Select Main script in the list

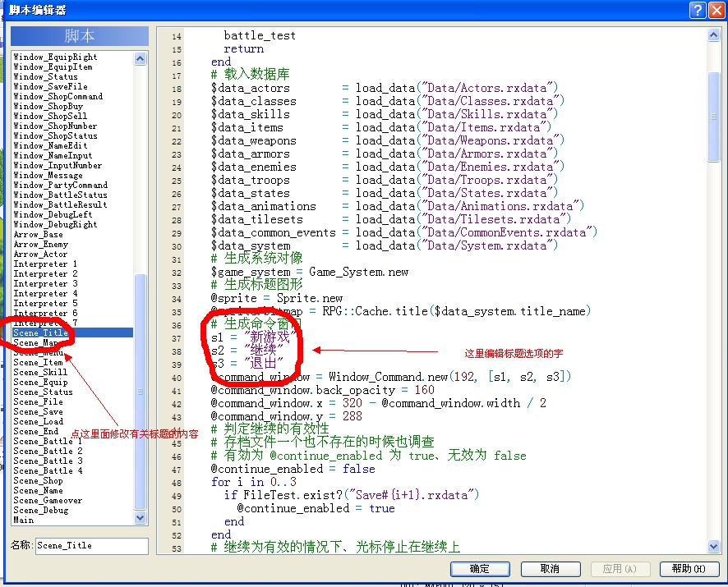(x=23, y=521)
